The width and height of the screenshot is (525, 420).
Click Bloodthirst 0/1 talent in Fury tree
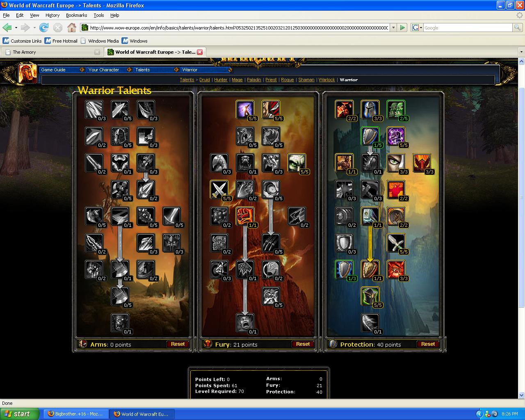coord(245,269)
